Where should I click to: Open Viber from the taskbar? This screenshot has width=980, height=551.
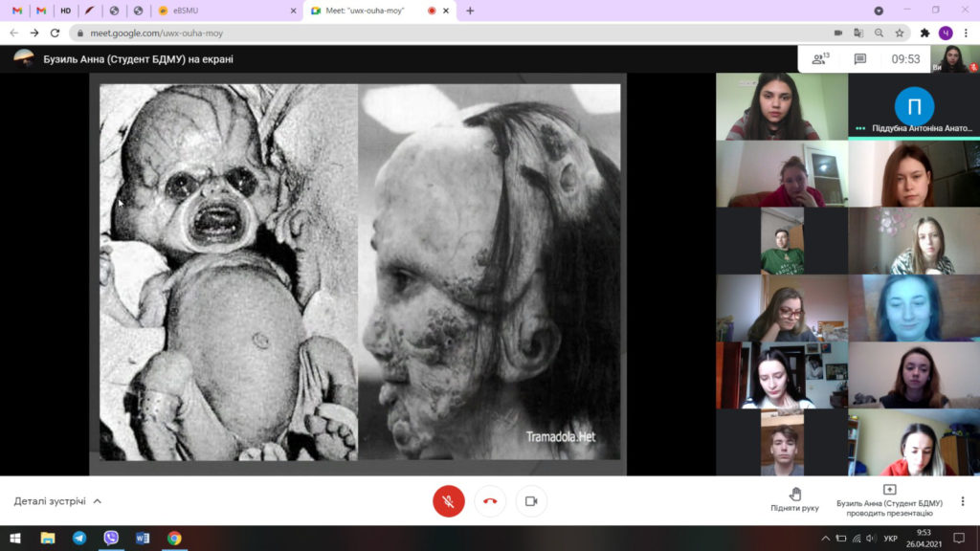point(111,538)
